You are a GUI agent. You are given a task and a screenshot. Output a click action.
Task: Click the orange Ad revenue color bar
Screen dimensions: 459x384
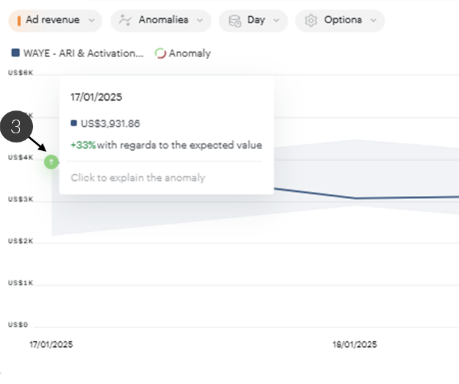click(x=19, y=21)
